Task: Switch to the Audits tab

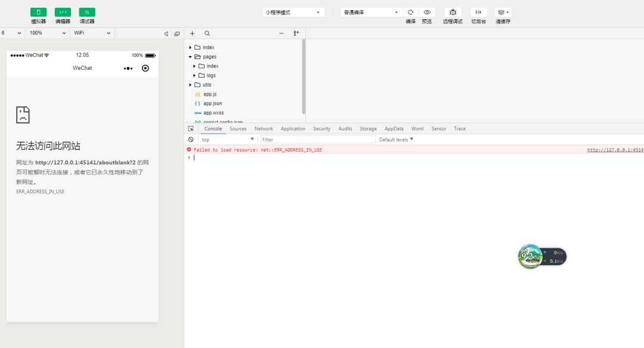Action: [345, 129]
